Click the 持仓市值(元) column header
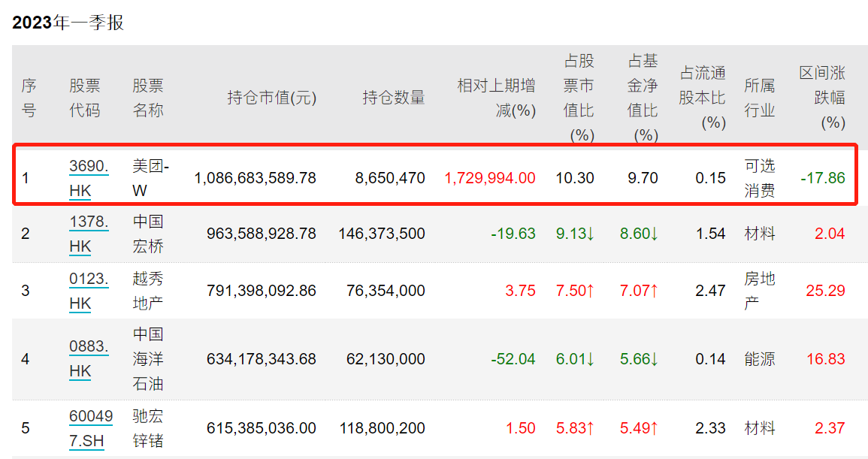The width and height of the screenshot is (868, 459). coord(271,97)
